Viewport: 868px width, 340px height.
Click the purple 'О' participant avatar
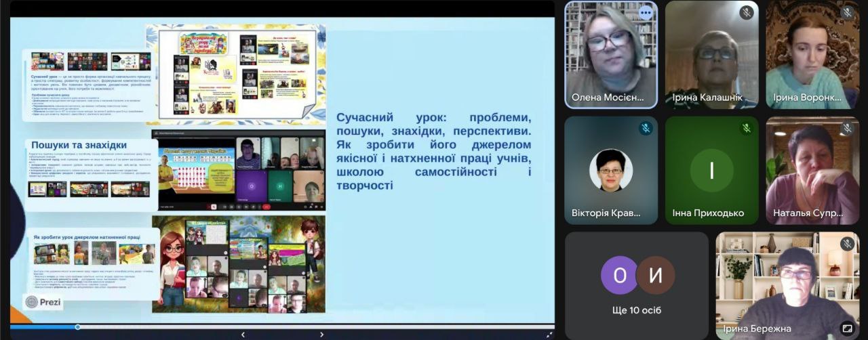(619, 275)
